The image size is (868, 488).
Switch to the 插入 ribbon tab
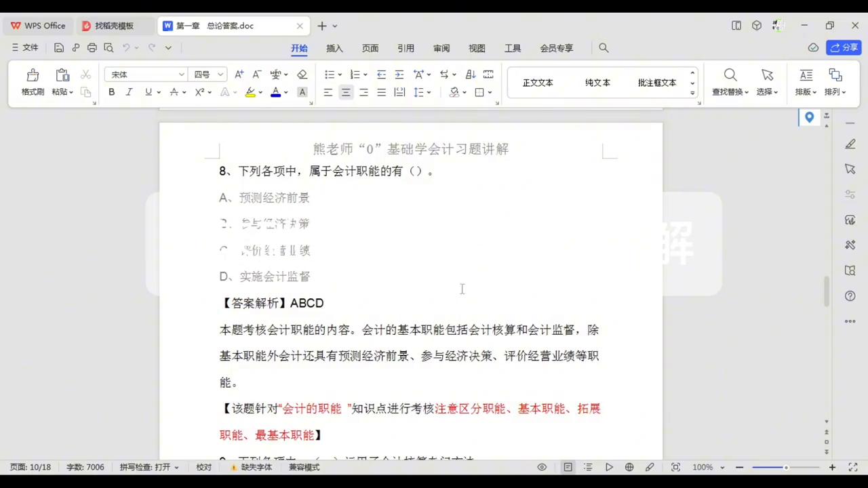(334, 47)
